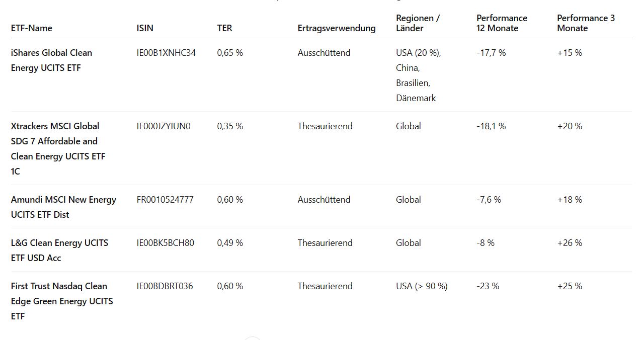
Task: Select the Xtrackers MSCI Global SDG 7 ETF name
Action: (x=58, y=148)
